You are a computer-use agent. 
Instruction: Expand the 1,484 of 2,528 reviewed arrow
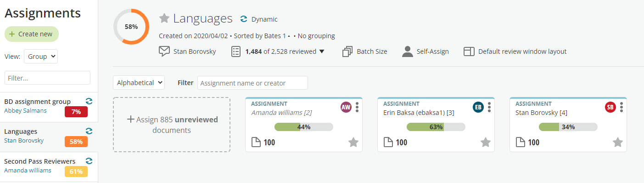pos(322,51)
